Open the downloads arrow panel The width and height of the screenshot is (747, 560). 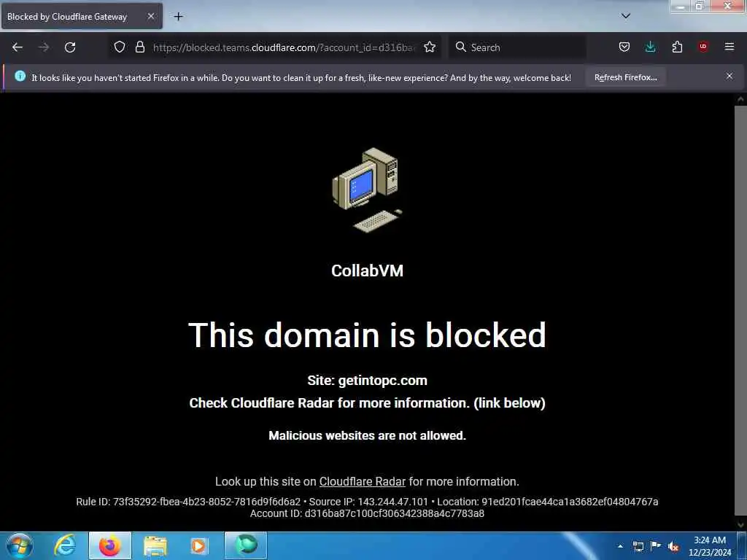(650, 47)
